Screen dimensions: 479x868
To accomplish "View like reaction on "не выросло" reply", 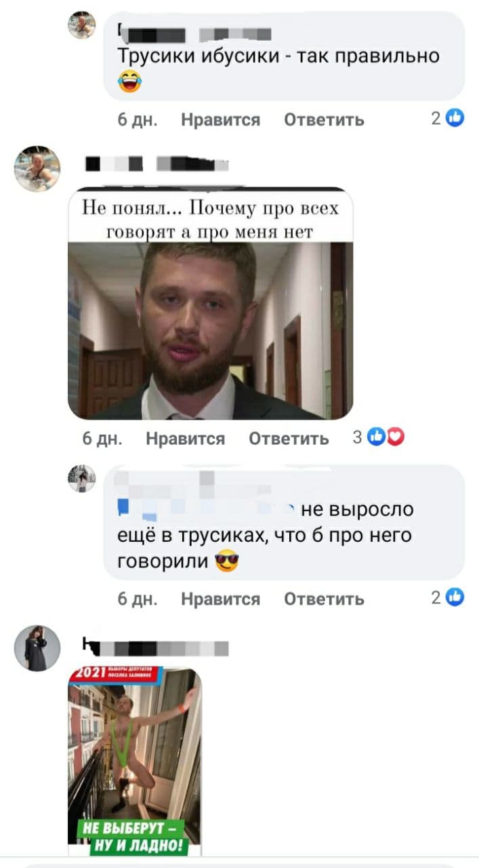I will 448,597.
